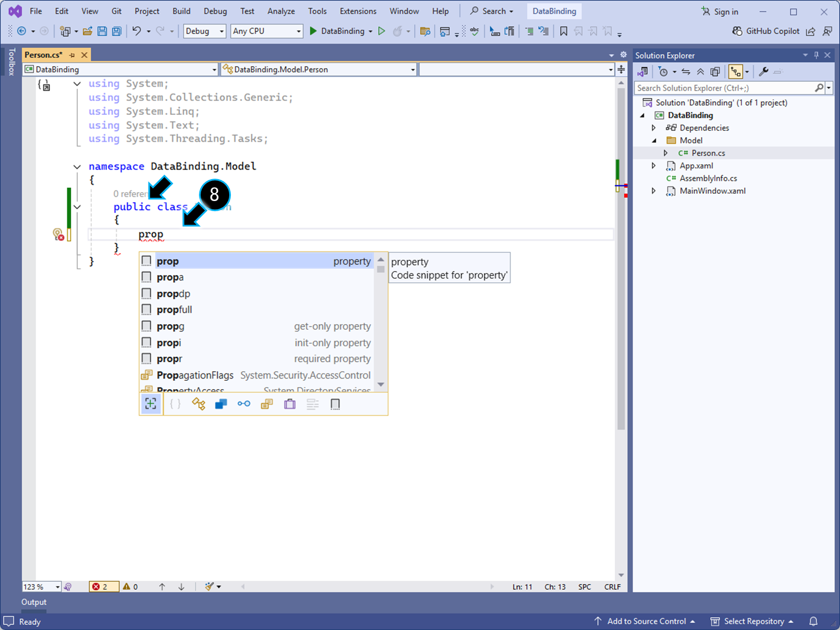The image size is (840, 630).
Task: Toggle the classes filter in completion list
Action: point(198,404)
